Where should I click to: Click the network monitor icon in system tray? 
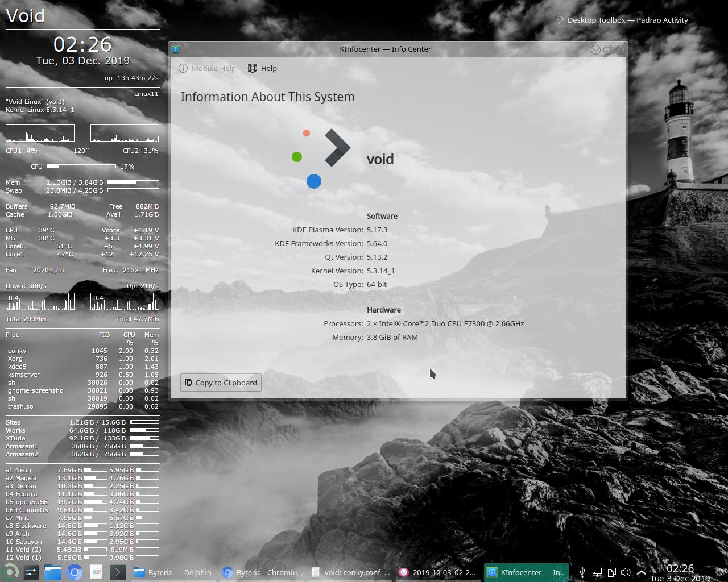click(x=597, y=572)
